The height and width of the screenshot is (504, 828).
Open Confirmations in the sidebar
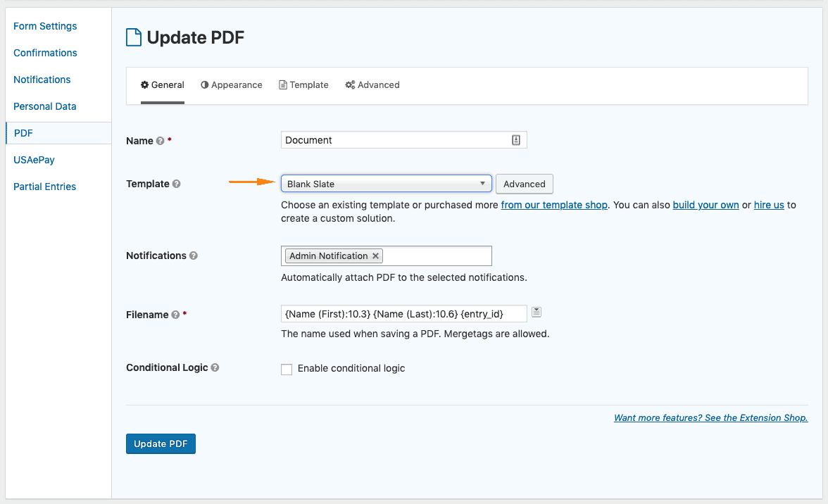[x=45, y=53]
